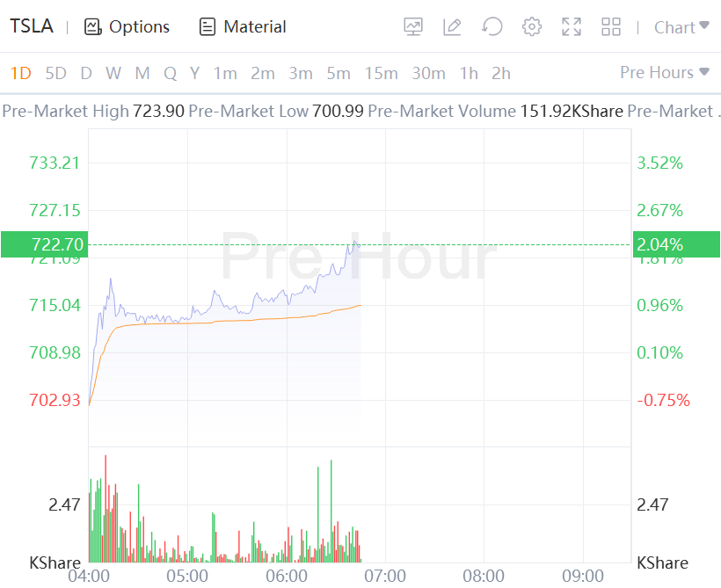
Task: Open chart settings gear icon
Action: pos(531,27)
